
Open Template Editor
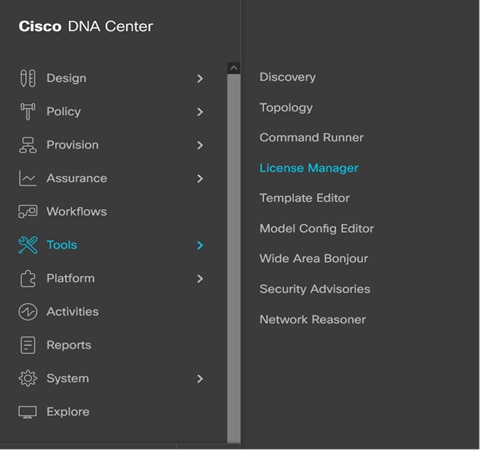point(305,198)
